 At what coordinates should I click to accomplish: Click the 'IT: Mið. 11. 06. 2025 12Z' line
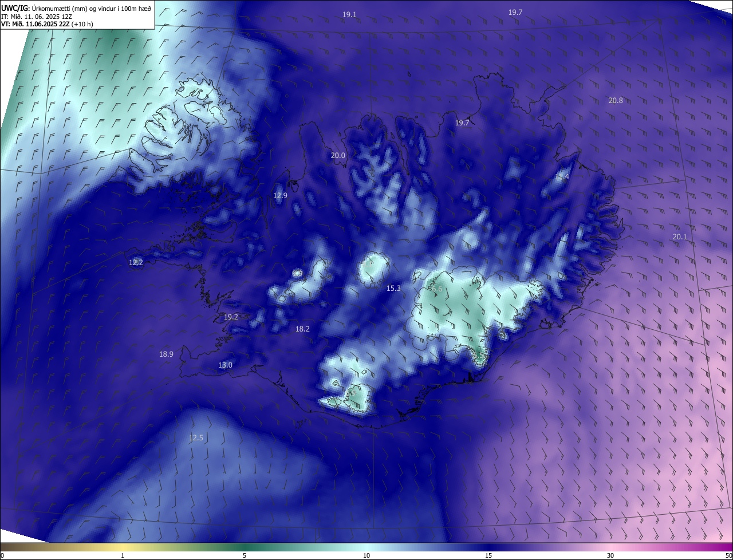[x=36, y=16]
